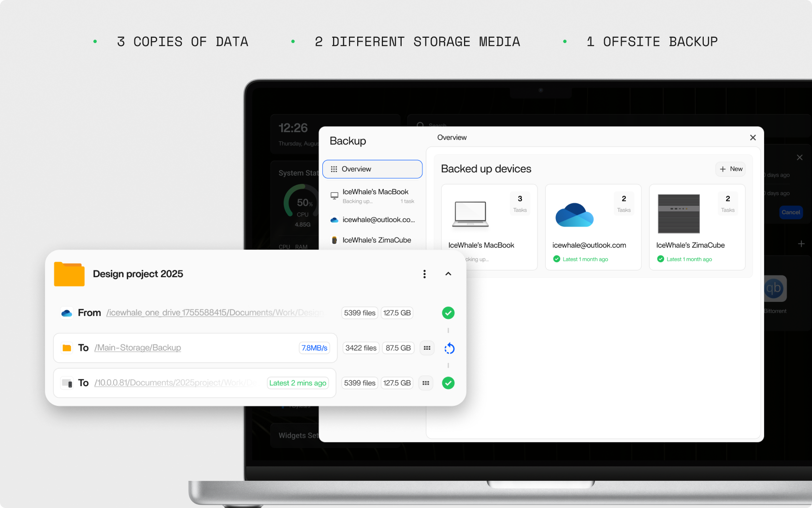Close the Backup window

[753, 137]
